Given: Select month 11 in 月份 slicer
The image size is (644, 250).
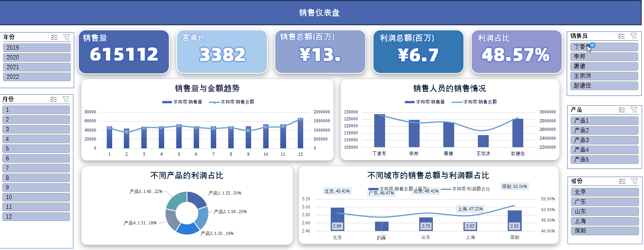Looking at the screenshot, I should point(36,207).
